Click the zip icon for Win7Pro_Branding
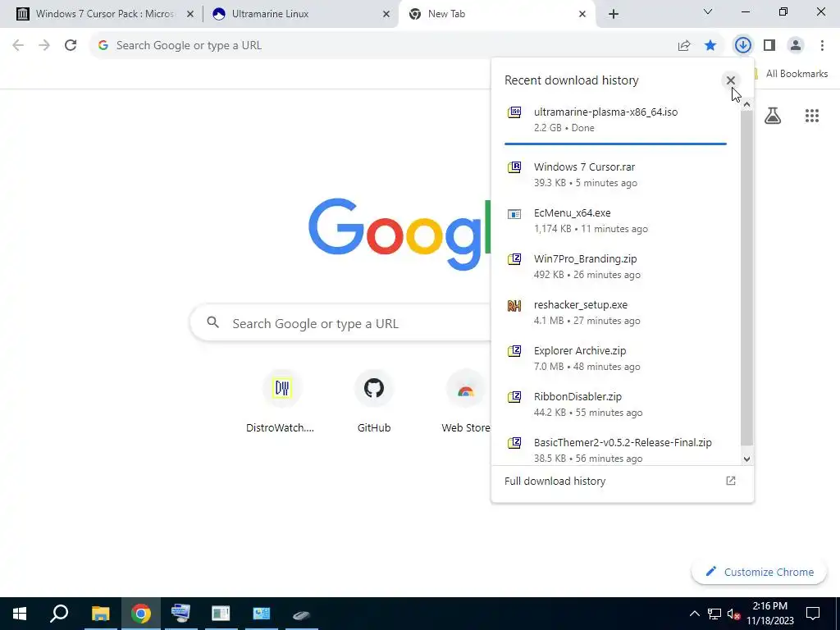 [x=514, y=259]
